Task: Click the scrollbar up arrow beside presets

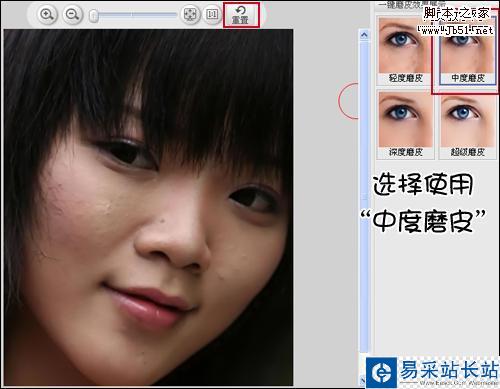Action: tap(364, 35)
